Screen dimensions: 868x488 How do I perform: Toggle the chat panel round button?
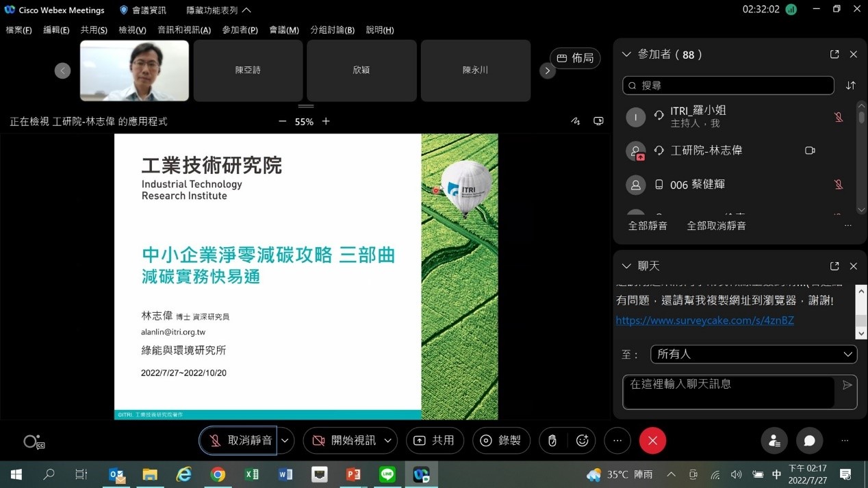(809, 441)
